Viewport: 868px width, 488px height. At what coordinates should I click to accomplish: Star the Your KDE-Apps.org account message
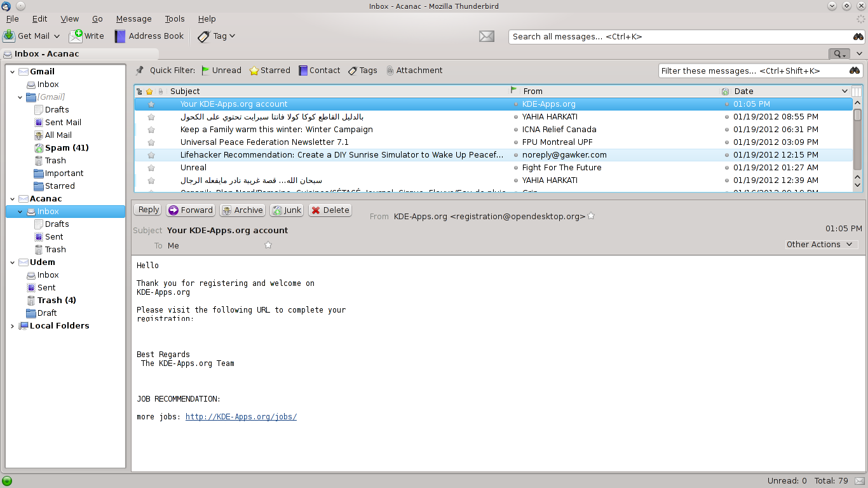(x=151, y=104)
